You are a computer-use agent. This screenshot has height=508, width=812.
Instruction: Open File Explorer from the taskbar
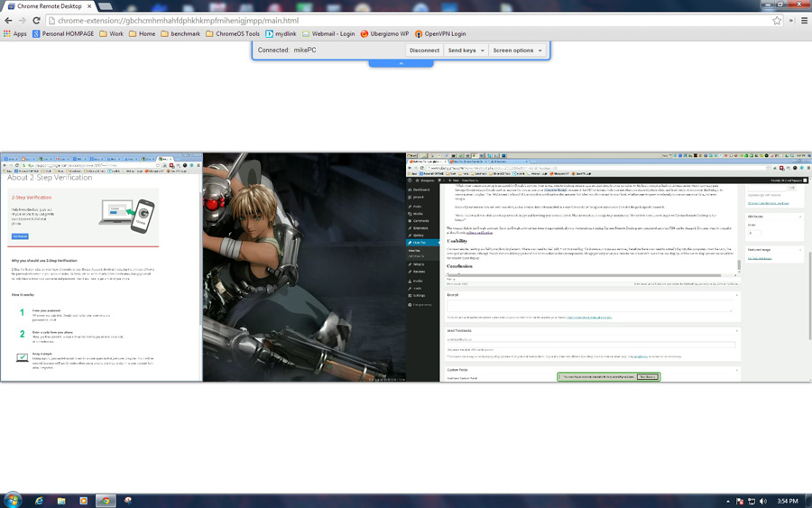point(61,500)
